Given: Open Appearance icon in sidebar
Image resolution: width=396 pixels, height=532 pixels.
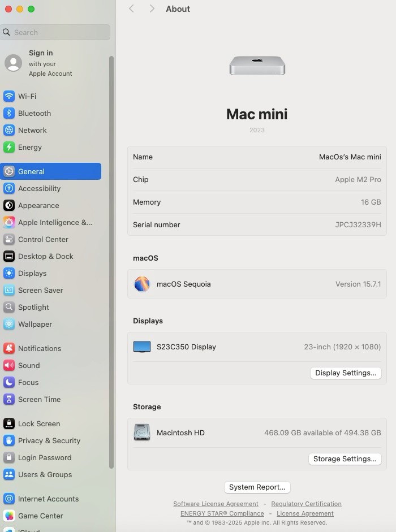Looking at the screenshot, I should 9,205.
